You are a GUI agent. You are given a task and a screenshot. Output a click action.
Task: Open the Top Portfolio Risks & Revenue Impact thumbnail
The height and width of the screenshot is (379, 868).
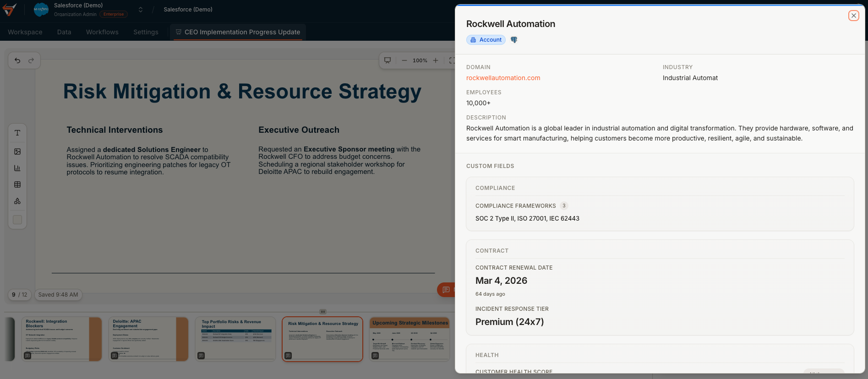coord(235,339)
